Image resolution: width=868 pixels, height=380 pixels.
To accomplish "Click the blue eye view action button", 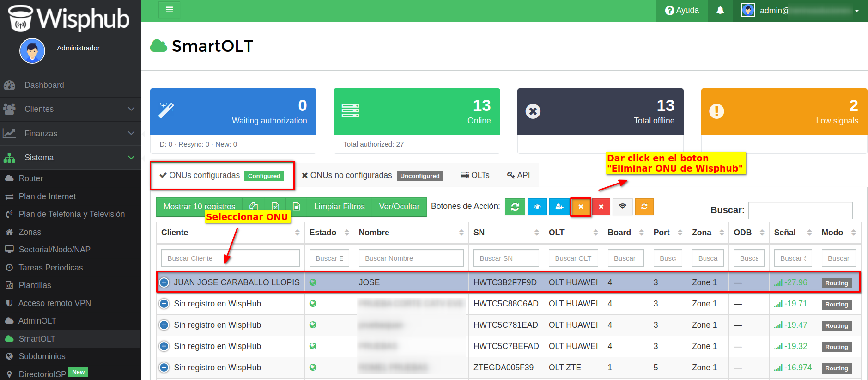I will click(x=537, y=207).
